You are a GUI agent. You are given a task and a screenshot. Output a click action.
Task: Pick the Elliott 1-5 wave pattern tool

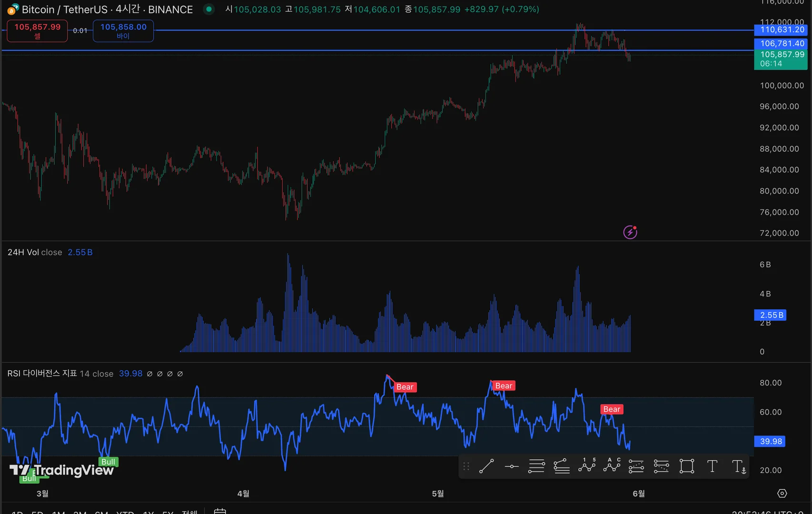coord(587,465)
